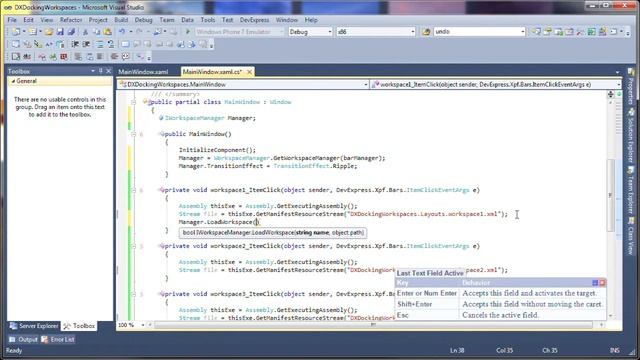Collapse the workspace3_ItemClick method outline
The image size is (640, 360).
(133, 294)
